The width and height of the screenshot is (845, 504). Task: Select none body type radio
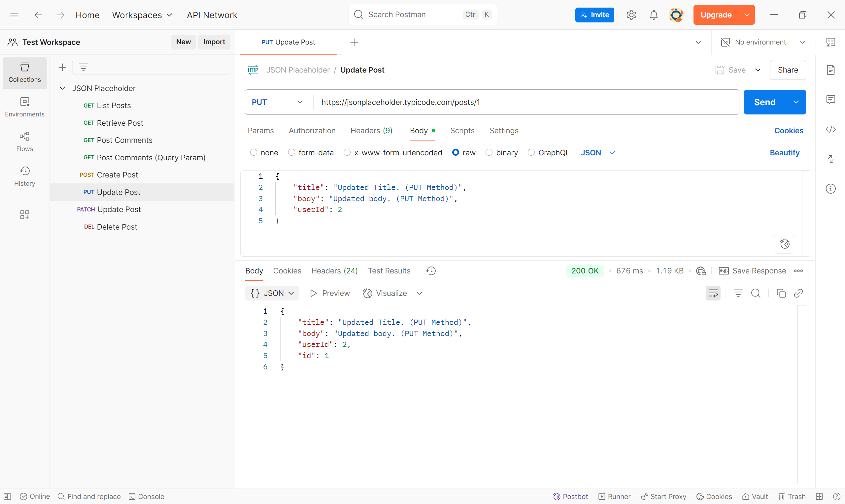(253, 152)
